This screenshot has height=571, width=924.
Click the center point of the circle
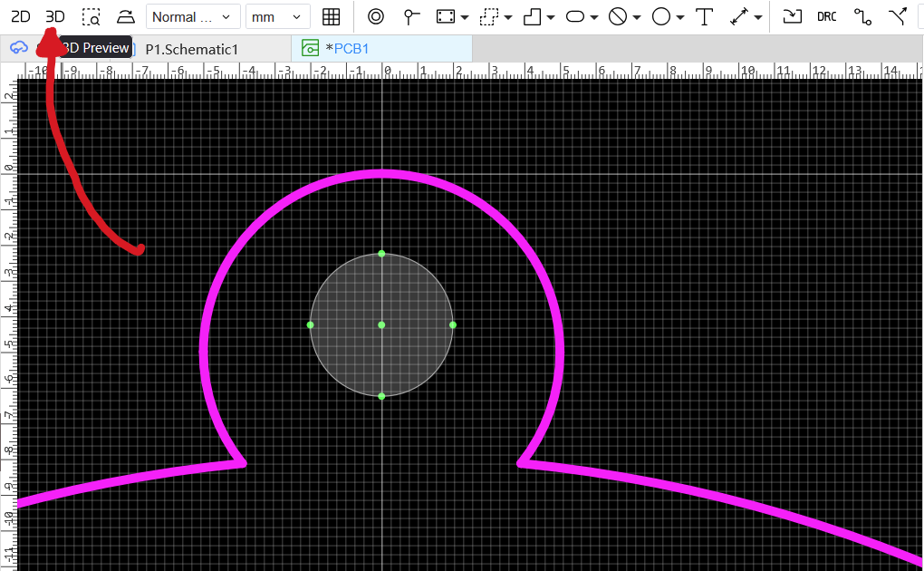(381, 324)
